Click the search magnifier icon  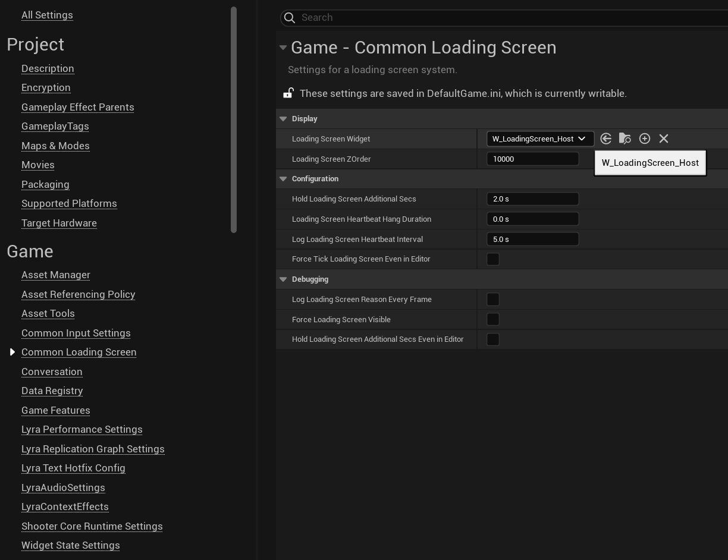point(290,18)
